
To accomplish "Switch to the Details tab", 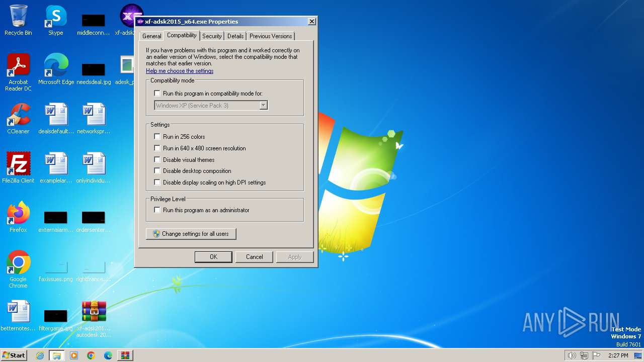I will (x=235, y=36).
